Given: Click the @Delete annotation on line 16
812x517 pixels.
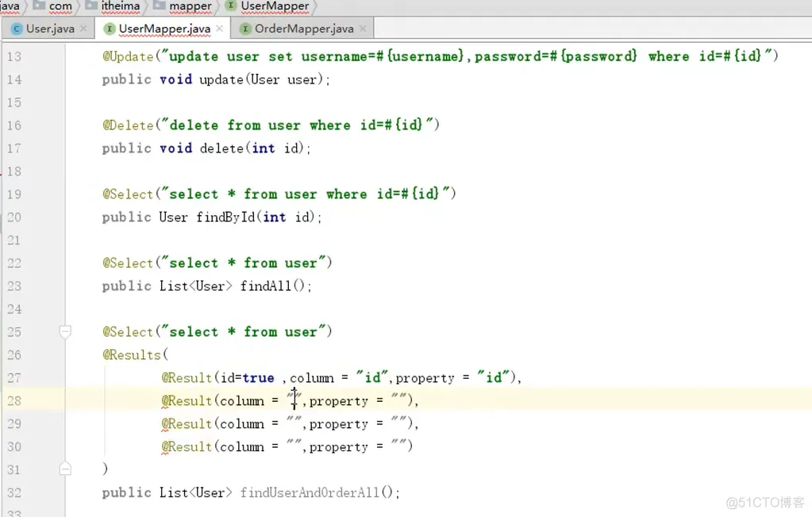Looking at the screenshot, I should (128, 125).
